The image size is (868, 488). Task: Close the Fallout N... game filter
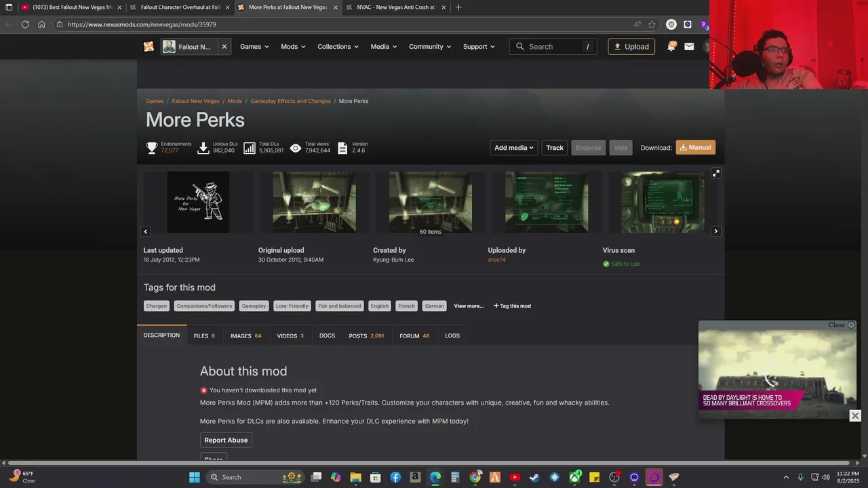pos(224,47)
